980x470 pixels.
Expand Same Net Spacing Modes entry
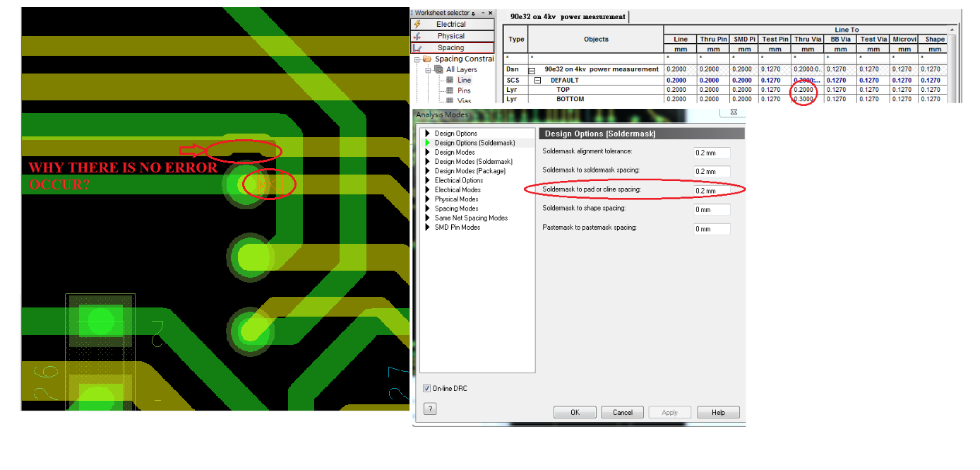point(427,218)
